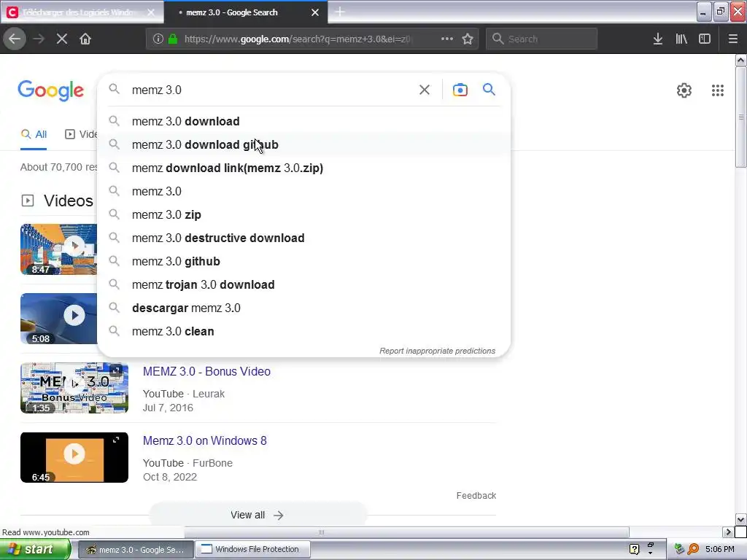747x560 pixels.
Task: Bookmark this page with the star
Action: coord(468,39)
